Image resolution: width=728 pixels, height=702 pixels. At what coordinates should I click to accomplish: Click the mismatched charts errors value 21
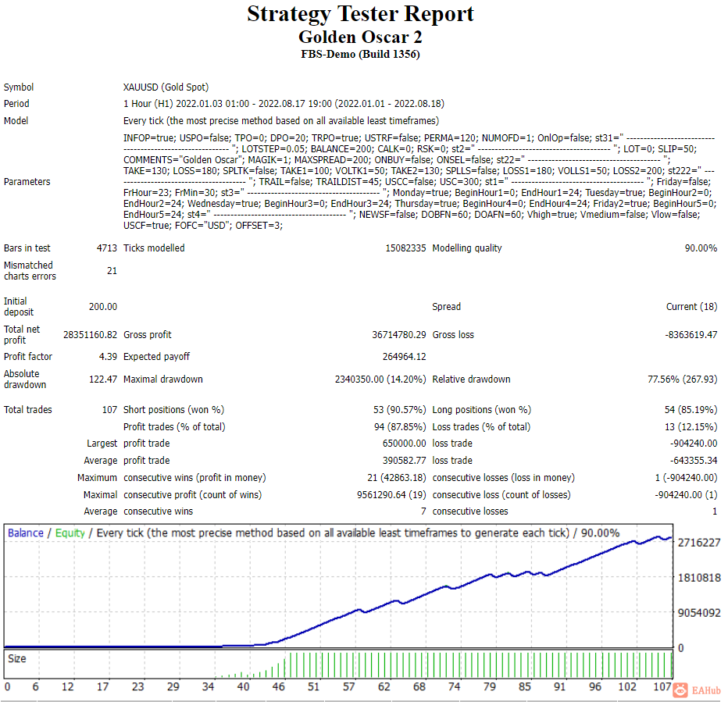pyautogui.click(x=112, y=271)
